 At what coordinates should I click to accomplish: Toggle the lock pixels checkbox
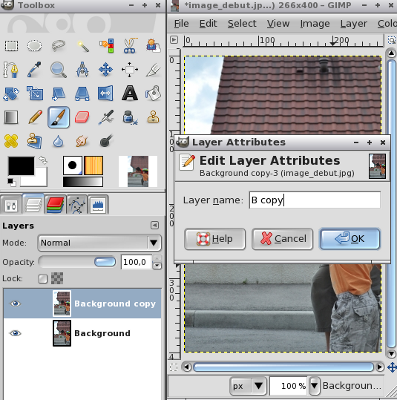[43, 279]
